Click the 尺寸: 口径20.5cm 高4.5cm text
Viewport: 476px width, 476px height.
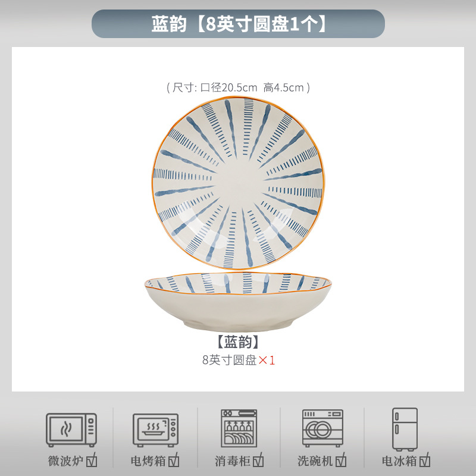click(239, 87)
